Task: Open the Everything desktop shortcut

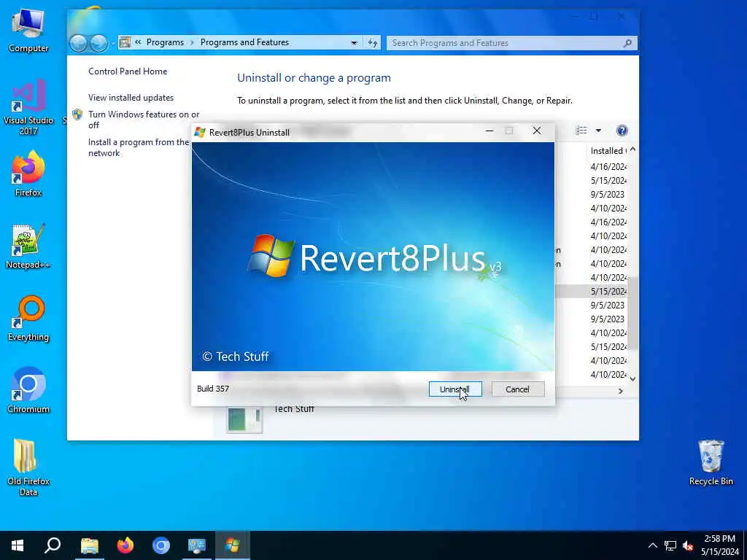Action: click(28, 319)
